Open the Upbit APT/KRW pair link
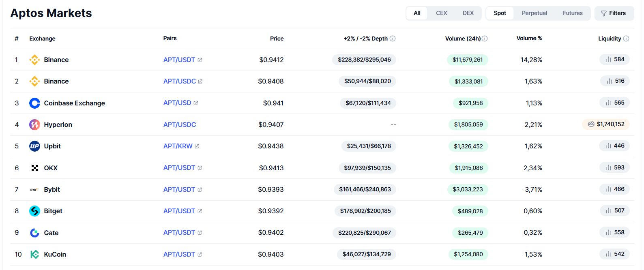Viewport: 644px width, 270px height. pos(178,146)
